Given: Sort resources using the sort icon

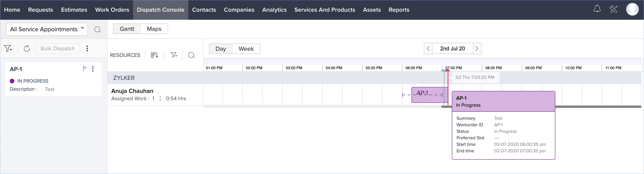Looking at the screenshot, I should 154,55.
